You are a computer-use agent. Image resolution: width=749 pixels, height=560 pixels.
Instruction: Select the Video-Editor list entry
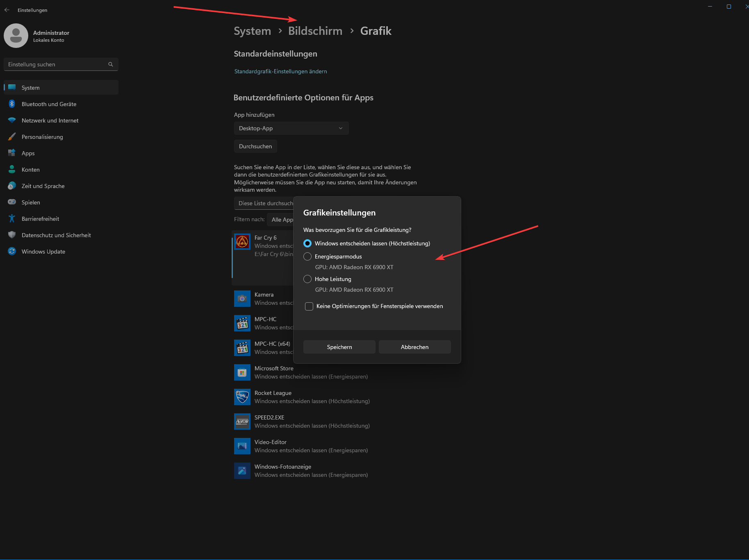click(x=326, y=446)
